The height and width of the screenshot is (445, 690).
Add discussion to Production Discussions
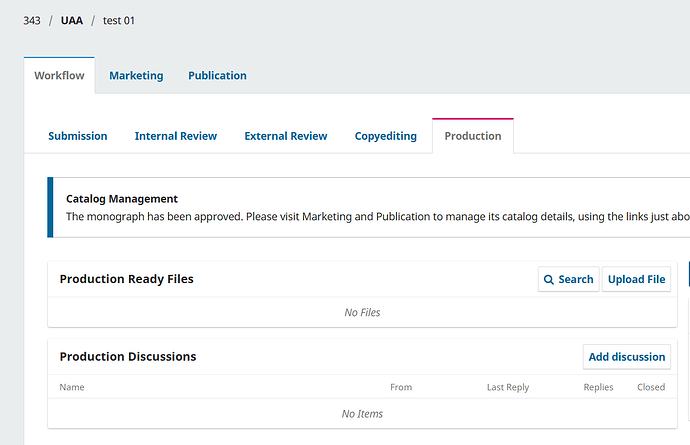tap(627, 357)
